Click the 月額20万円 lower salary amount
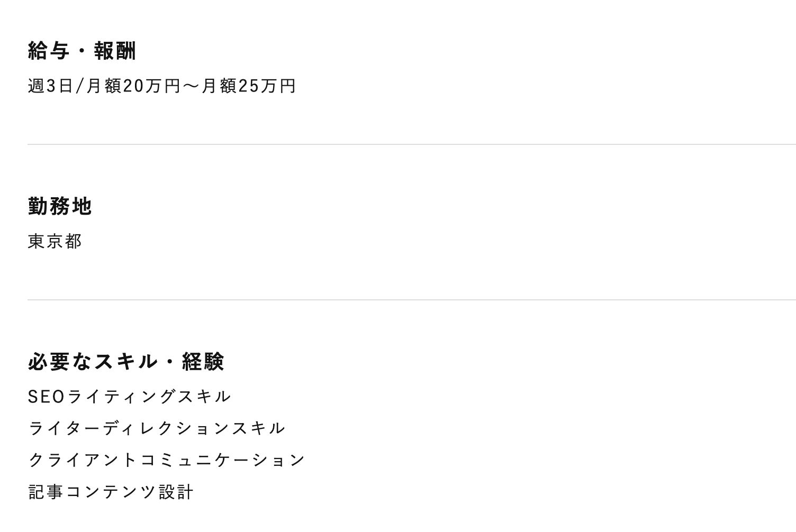Viewport: 796px width, 532px height. click(x=133, y=86)
